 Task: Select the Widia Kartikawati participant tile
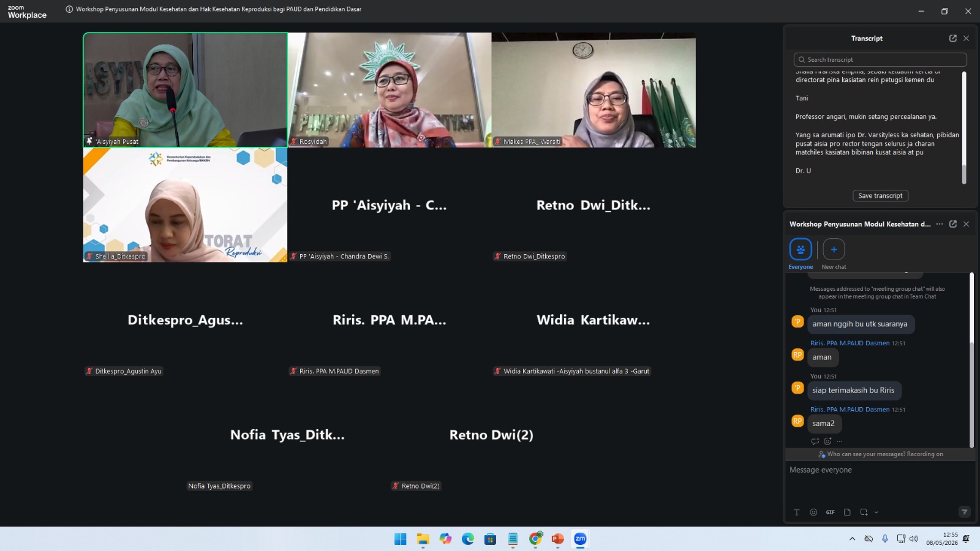(x=594, y=320)
